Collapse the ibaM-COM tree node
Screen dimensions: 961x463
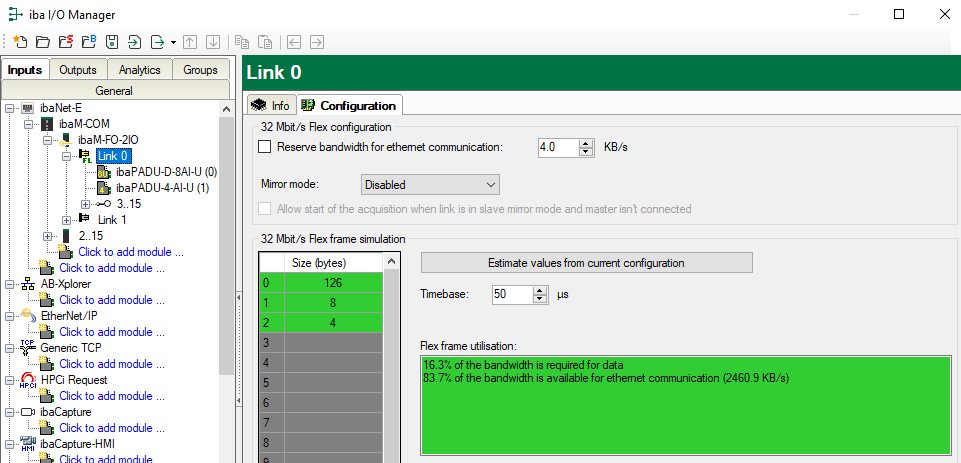[28, 124]
